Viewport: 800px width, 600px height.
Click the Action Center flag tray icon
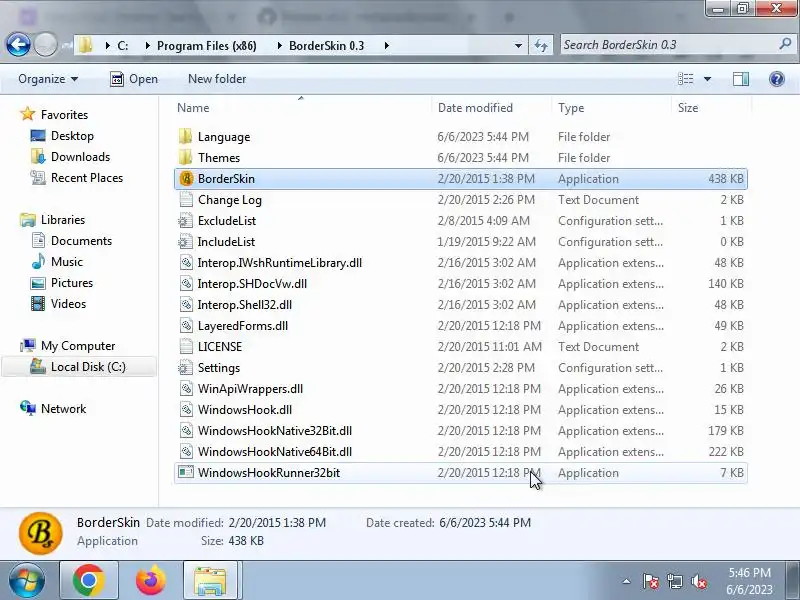pyautogui.click(x=650, y=581)
